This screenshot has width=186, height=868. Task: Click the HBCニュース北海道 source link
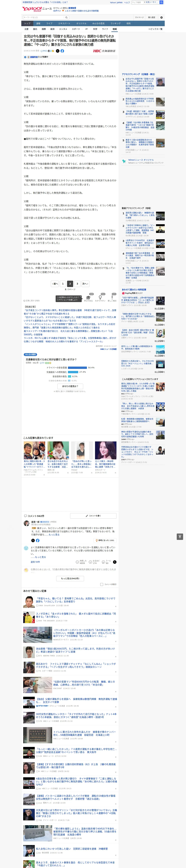[108, 349]
